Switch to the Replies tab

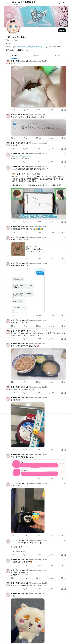click(x=36, y=56)
